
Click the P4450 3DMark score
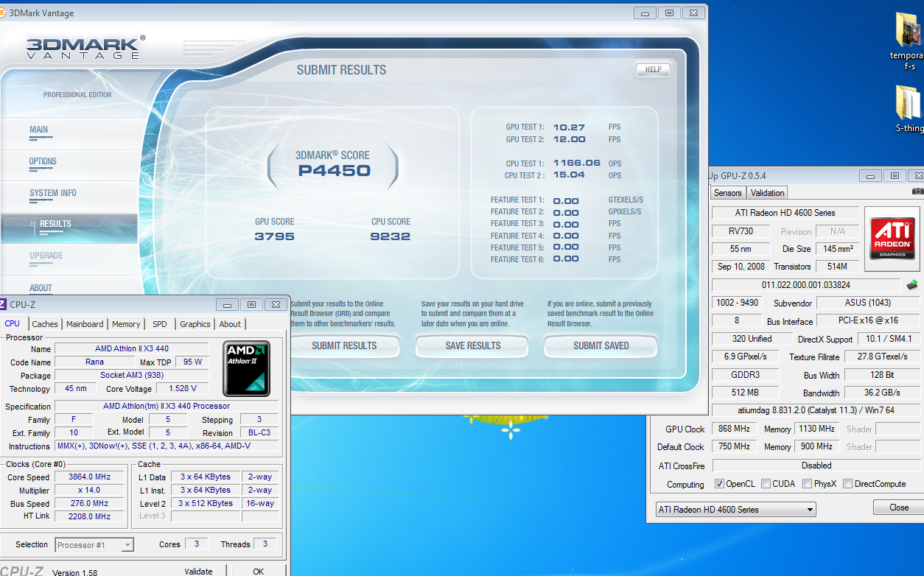tap(335, 171)
